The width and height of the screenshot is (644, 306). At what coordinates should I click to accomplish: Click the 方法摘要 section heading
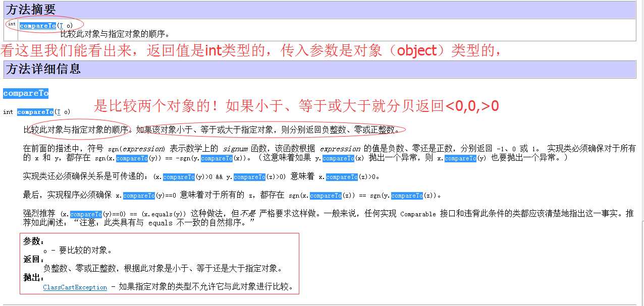[x=31, y=10]
